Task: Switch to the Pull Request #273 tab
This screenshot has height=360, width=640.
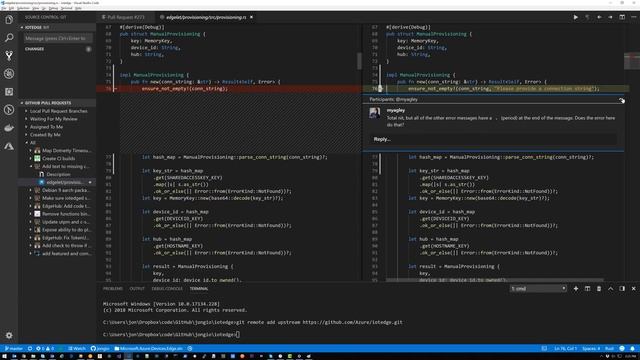Action: coord(125,17)
